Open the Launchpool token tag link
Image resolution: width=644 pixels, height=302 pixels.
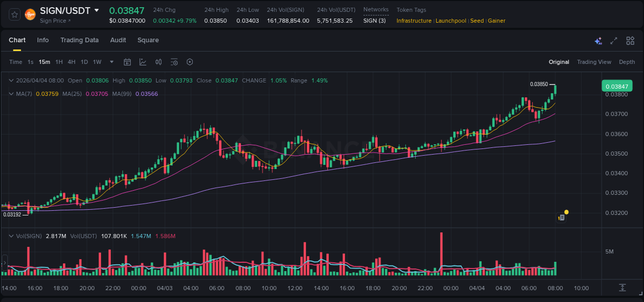point(451,21)
